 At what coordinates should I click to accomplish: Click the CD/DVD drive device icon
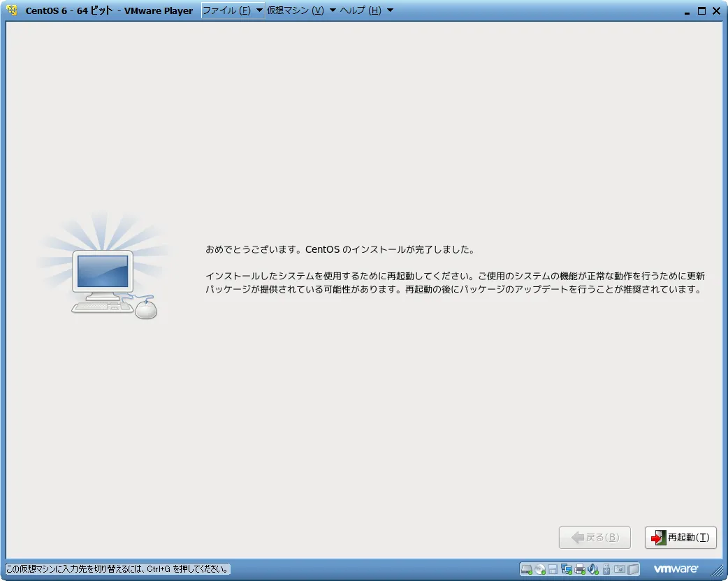click(x=539, y=568)
